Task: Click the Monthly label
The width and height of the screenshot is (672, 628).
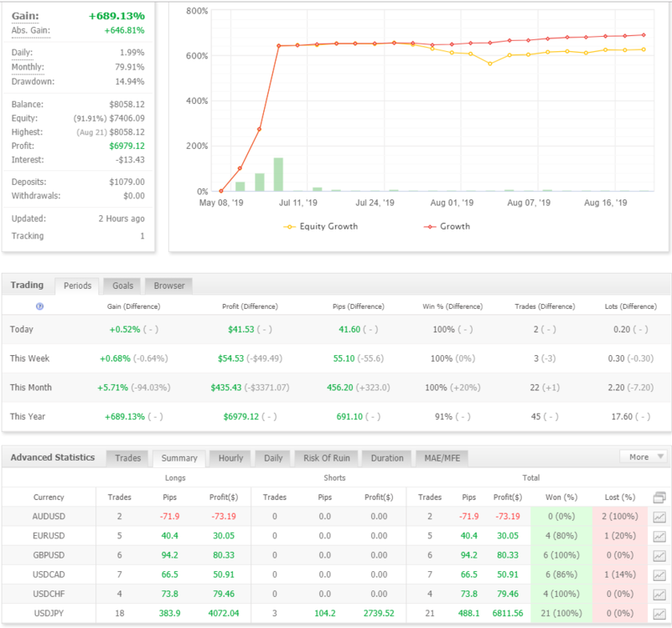Action: [x=28, y=67]
